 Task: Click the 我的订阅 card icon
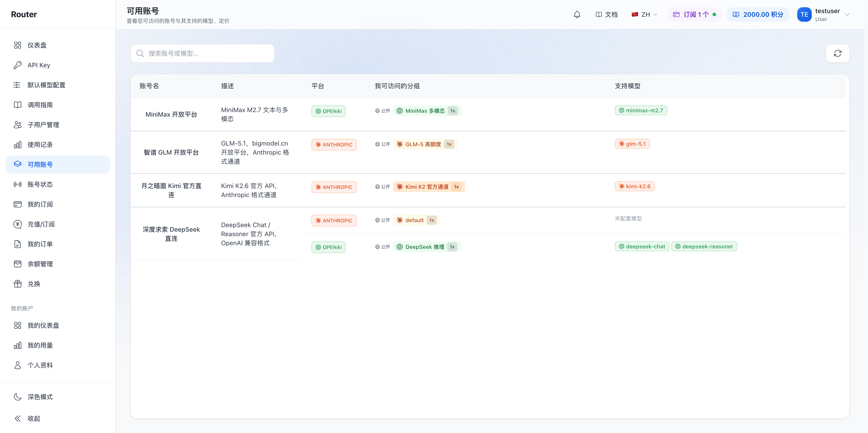(x=18, y=204)
